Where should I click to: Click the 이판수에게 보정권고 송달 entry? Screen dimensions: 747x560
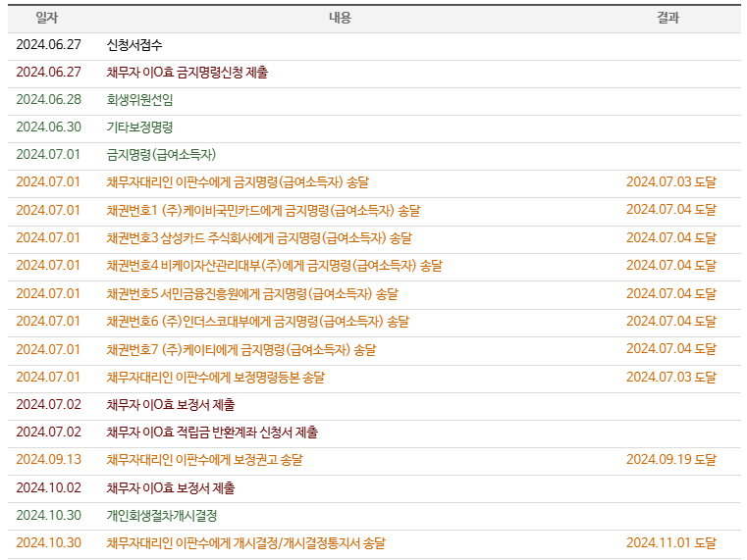204,460
